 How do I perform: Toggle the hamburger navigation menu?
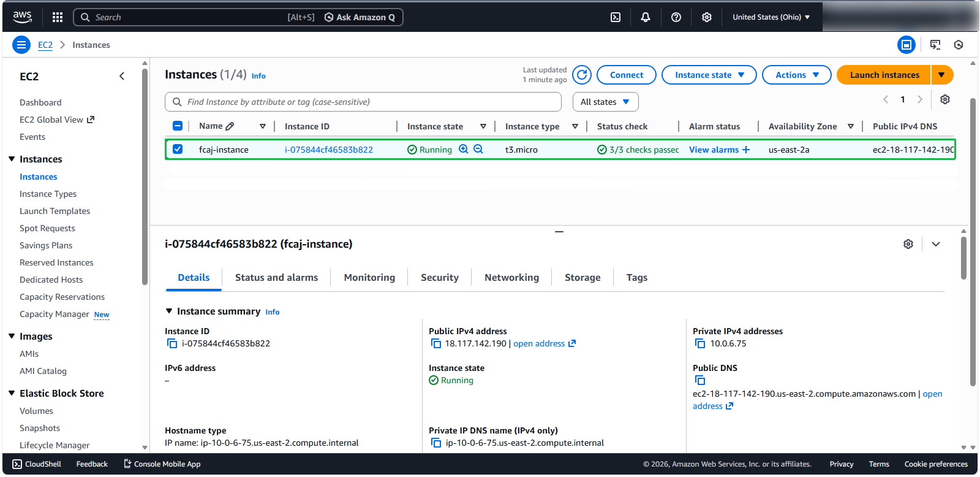pyautogui.click(x=21, y=45)
